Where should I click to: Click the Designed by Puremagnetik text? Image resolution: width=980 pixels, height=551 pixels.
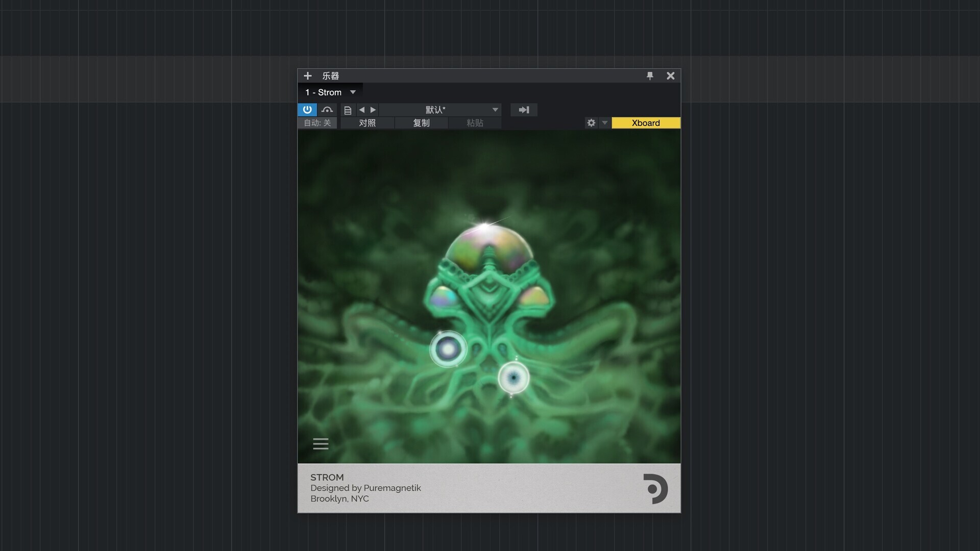click(x=365, y=488)
